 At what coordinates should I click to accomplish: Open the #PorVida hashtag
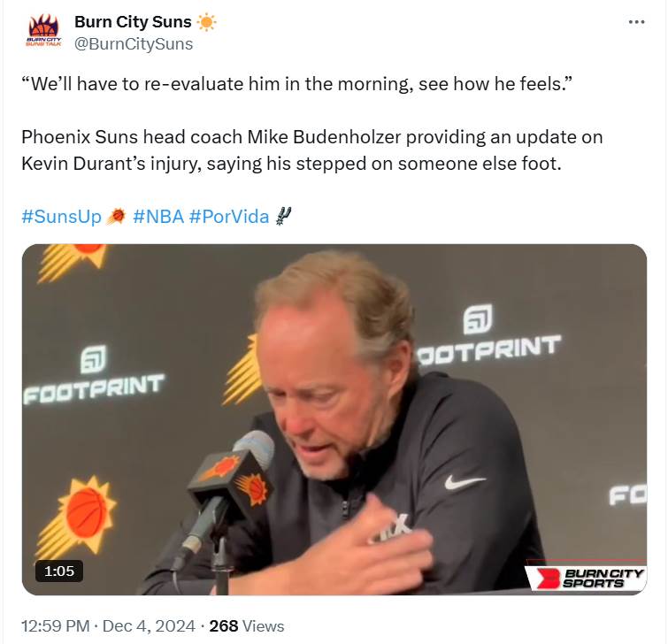(x=229, y=217)
